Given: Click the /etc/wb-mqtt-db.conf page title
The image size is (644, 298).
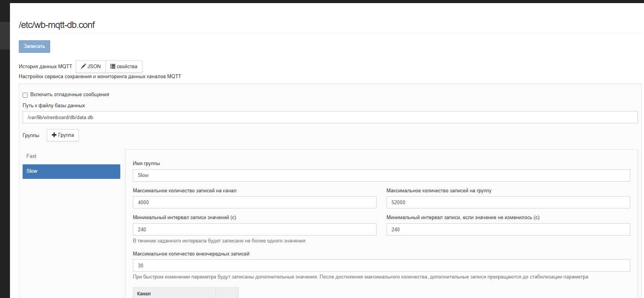Looking at the screenshot, I should [x=57, y=25].
